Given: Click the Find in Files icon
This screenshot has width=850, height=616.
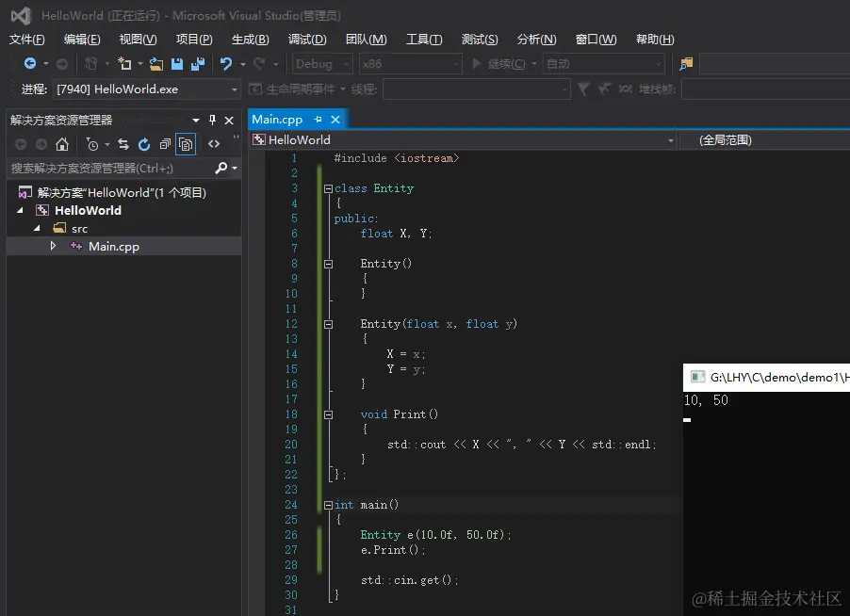Looking at the screenshot, I should (686, 64).
